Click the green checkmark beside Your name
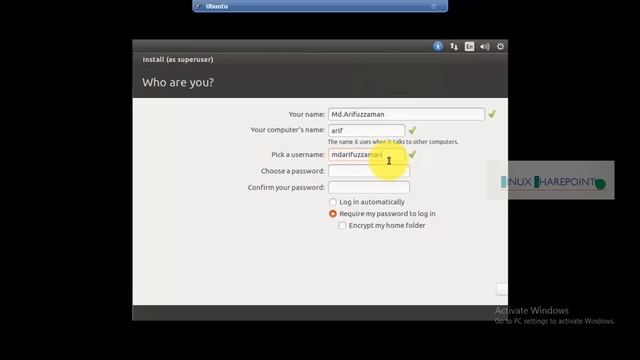The width and height of the screenshot is (640, 360). point(492,114)
